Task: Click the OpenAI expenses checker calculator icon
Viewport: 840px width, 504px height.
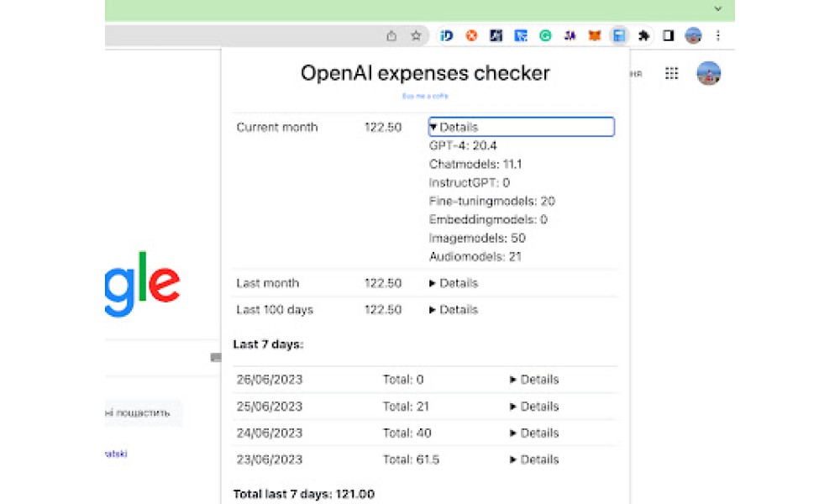Action: point(619,36)
